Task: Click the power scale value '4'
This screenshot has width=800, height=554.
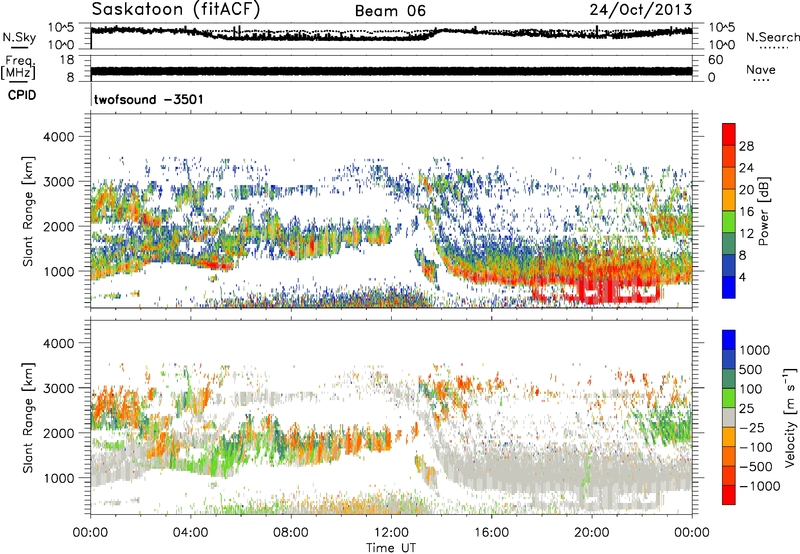Action: click(742, 277)
